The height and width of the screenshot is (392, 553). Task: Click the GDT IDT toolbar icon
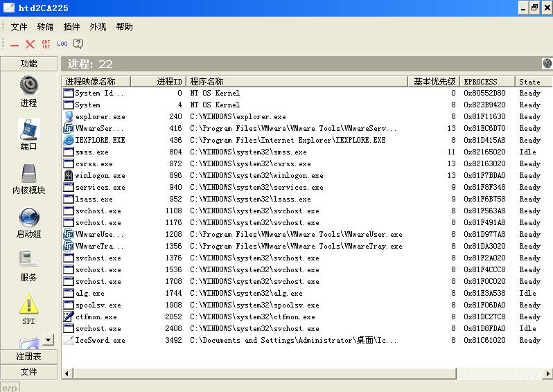(x=46, y=44)
